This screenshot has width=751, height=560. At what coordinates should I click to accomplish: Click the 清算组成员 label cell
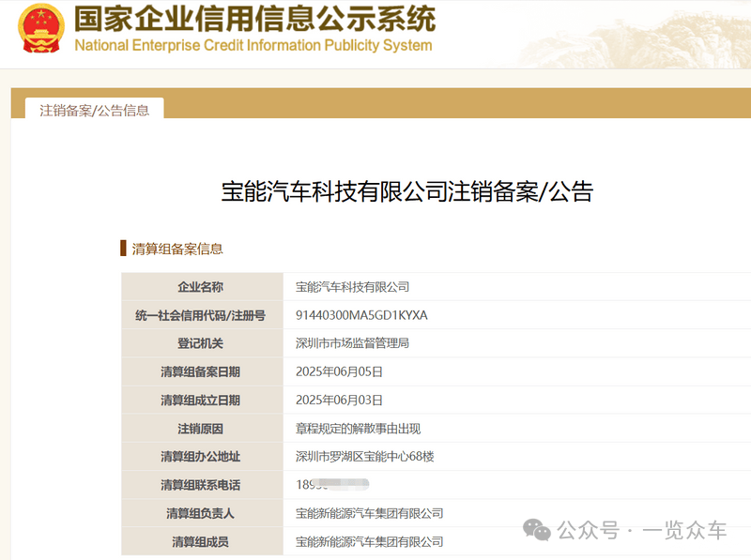coord(202,542)
